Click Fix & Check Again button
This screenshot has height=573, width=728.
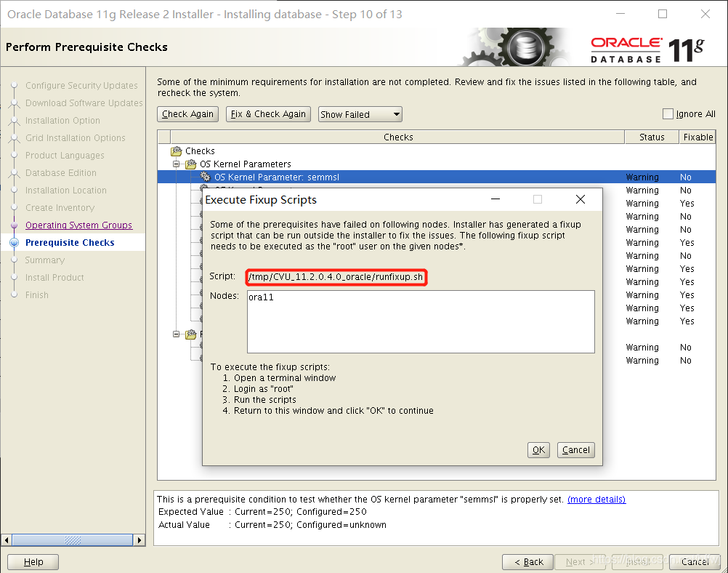coord(268,114)
